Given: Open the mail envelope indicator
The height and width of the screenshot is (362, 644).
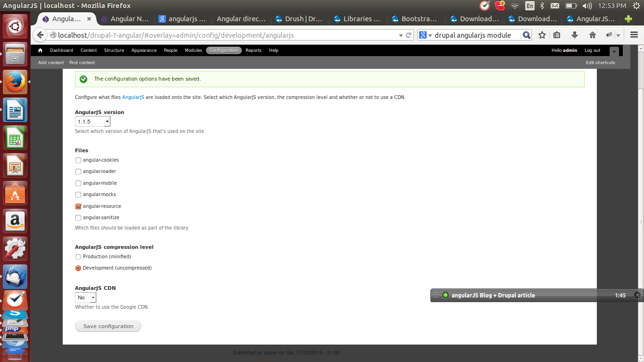Looking at the screenshot, I should coord(555,6).
